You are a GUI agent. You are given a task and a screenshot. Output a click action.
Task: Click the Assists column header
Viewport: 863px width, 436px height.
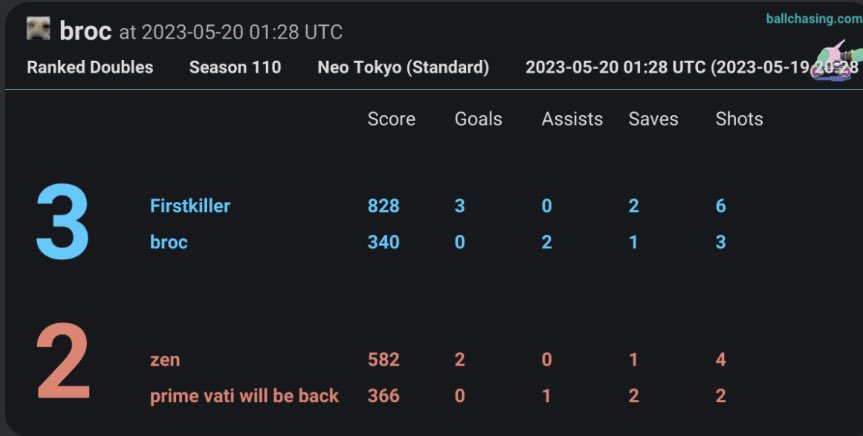[572, 119]
